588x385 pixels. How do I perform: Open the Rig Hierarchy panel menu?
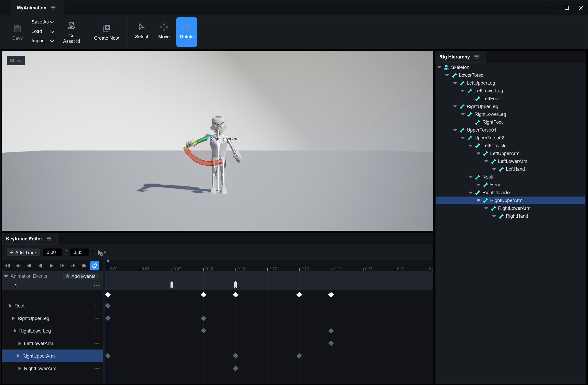pos(476,57)
